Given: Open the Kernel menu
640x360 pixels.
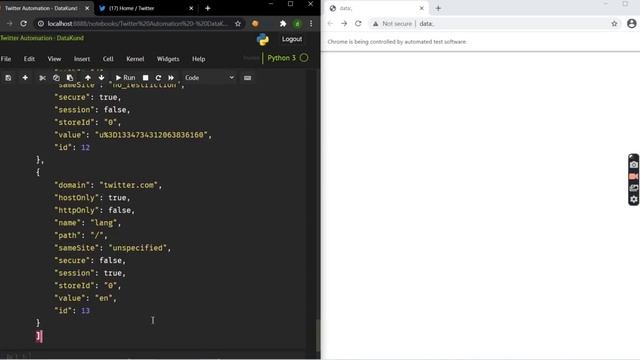Looking at the screenshot, I should 135,59.
